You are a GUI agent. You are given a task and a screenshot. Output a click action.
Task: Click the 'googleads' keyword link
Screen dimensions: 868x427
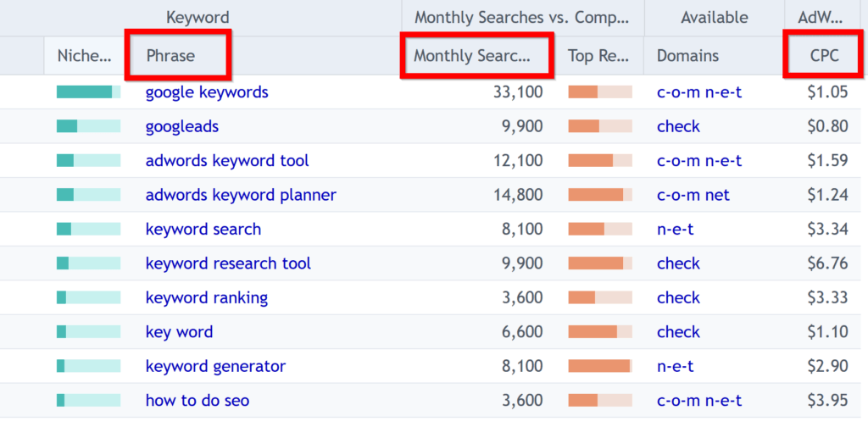[x=182, y=126]
